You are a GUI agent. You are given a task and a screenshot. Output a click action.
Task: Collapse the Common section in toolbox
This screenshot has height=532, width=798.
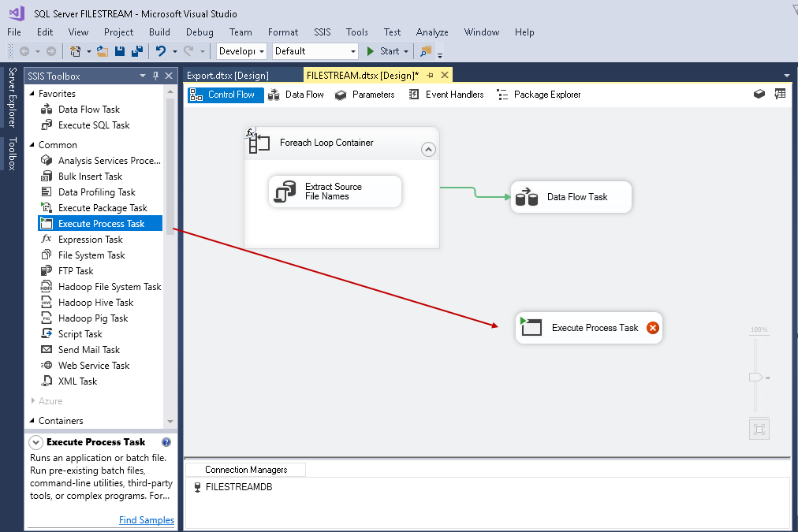point(32,145)
